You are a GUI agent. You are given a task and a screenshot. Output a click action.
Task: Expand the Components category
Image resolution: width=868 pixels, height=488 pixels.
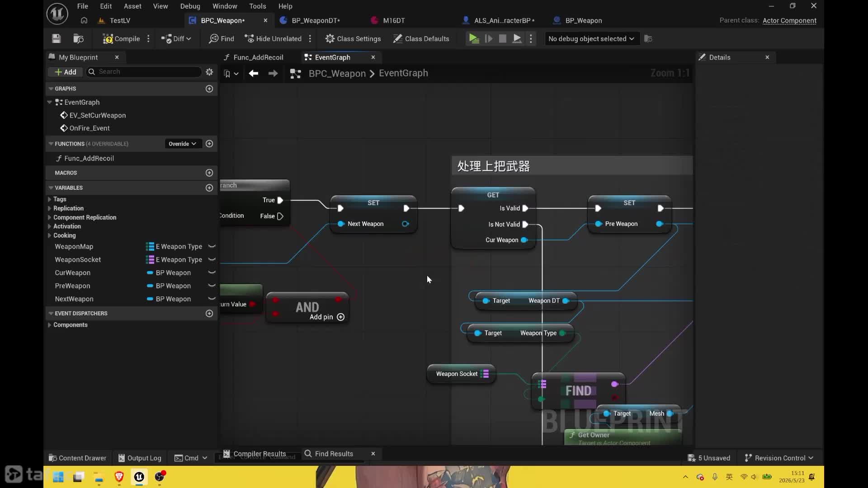pos(49,325)
